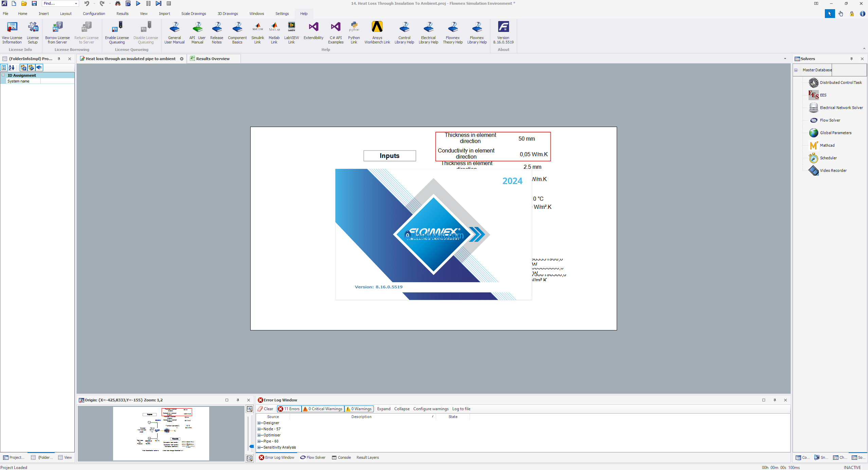
Task: Open Release Notes
Action: point(217,33)
